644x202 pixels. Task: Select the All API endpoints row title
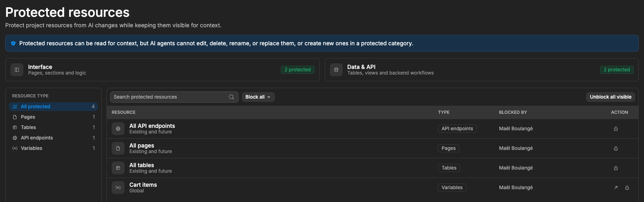tap(152, 126)
